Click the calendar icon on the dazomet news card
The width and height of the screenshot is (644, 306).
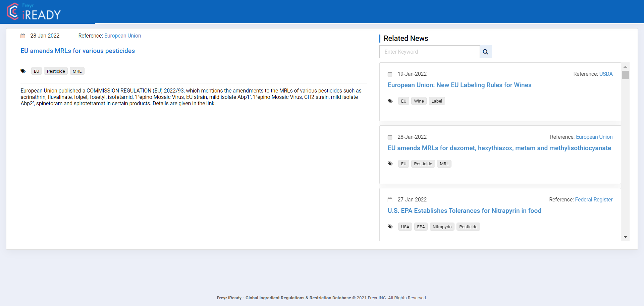coord(390,137)
